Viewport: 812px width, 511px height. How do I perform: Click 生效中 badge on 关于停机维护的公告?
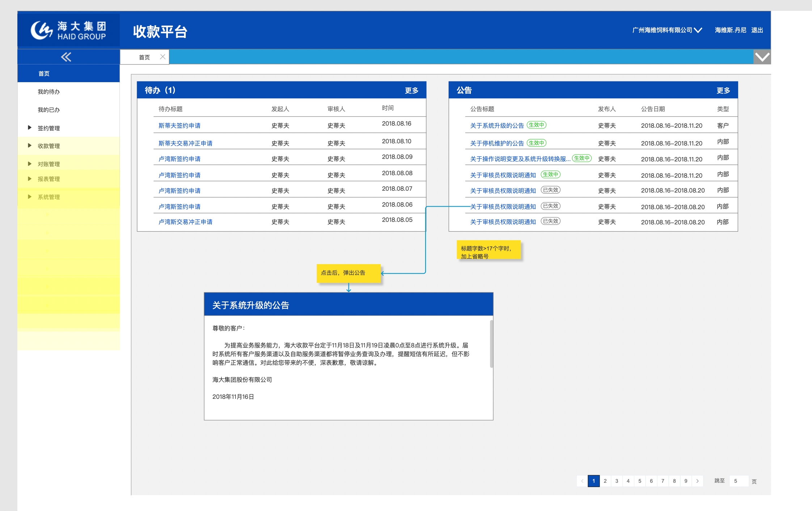pos(537,143)
